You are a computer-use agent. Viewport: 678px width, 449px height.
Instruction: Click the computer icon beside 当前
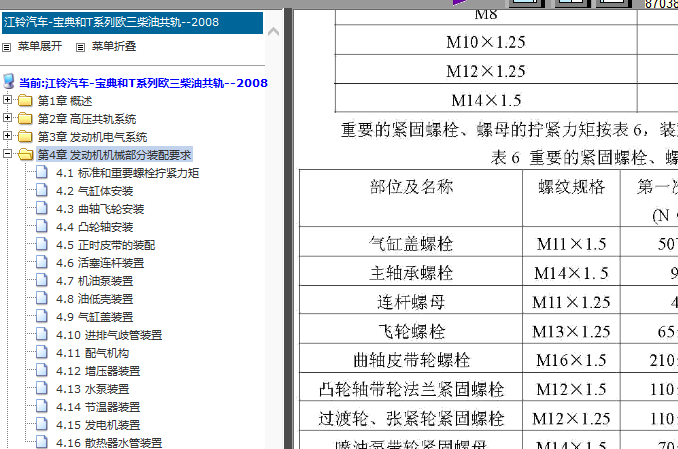[9, 81]
